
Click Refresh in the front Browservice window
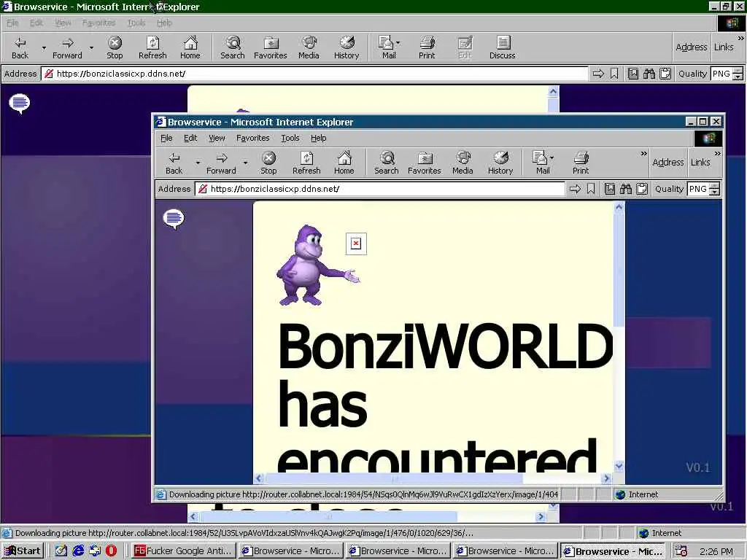[306, 163]
